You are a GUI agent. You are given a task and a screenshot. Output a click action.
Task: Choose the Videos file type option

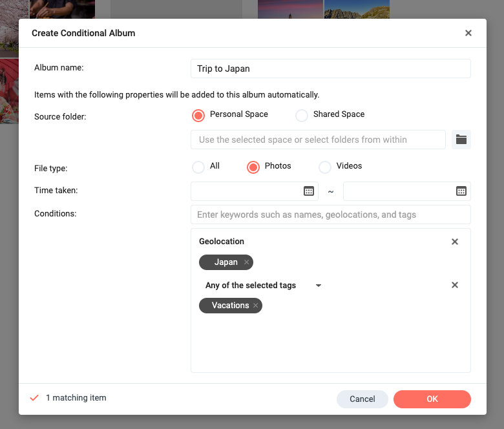325,167
